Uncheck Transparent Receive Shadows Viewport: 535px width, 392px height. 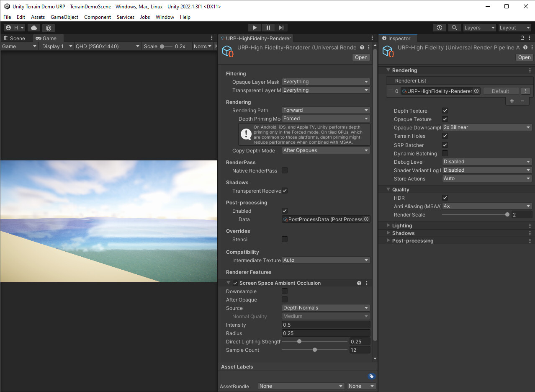[x=285, y=191]
